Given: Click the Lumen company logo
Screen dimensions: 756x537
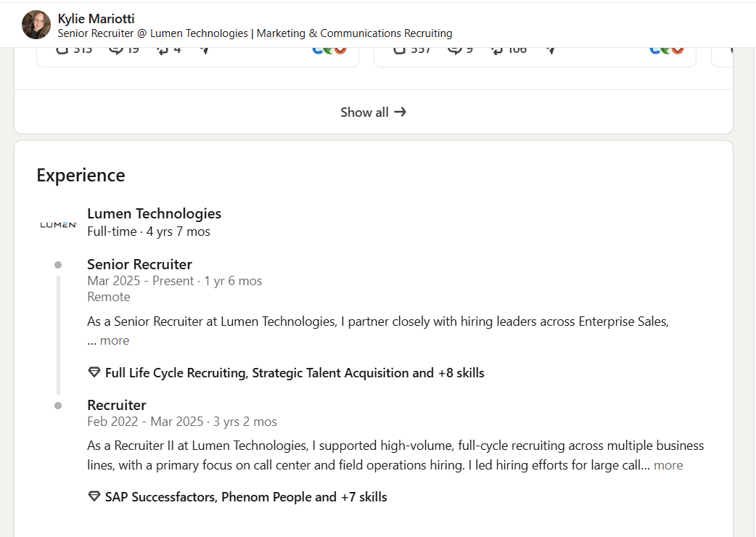Looking at the screenshot, I should [58, 225].
